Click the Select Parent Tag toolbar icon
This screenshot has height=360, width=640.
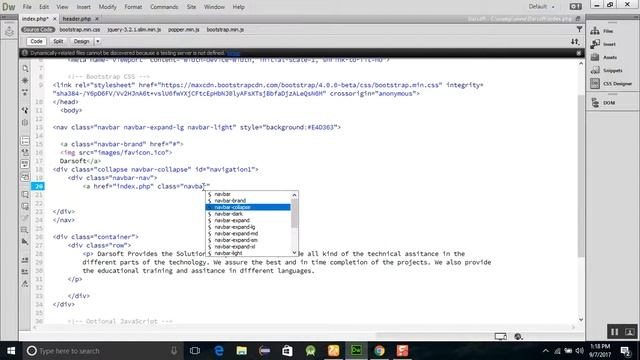[25, 110]
